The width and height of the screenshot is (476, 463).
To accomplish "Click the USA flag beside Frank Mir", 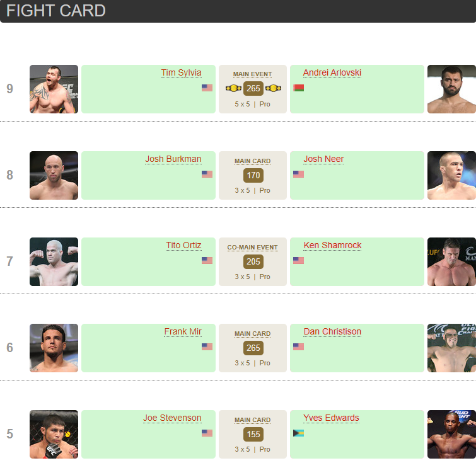I will (x=207, y=346).
